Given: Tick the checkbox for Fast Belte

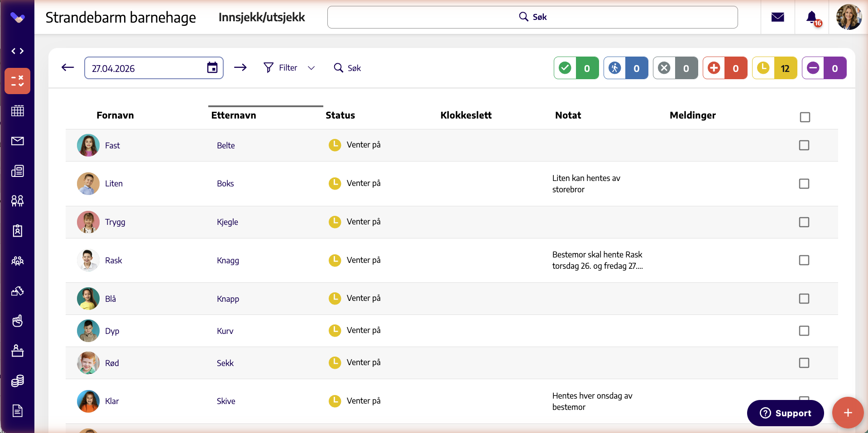Looking at the screenshot, I should [x=804, y=145].
